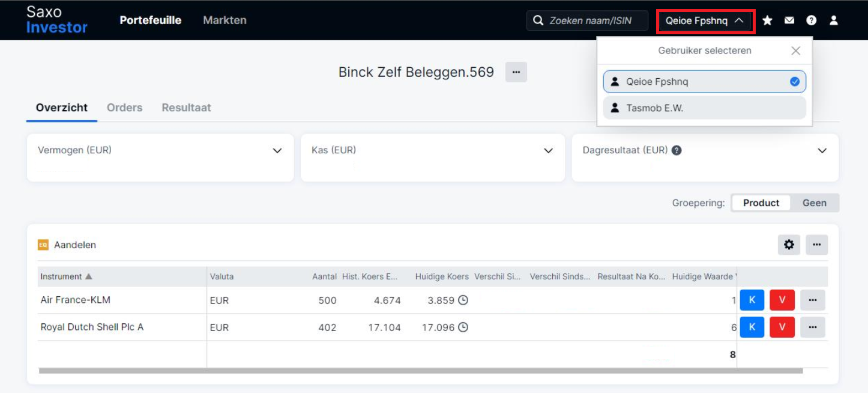
Task: Open more options for Royal Dutch Shell row
Action: coord(813,327)
